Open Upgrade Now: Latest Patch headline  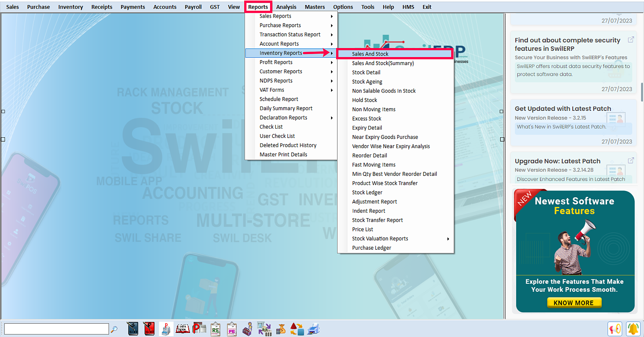pyautogui.click(x=557, y=161)
